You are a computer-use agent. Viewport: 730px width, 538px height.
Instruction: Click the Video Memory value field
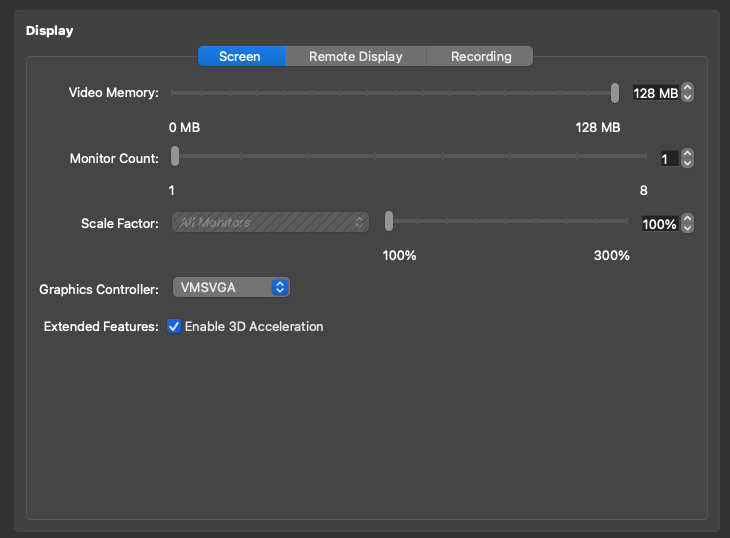pyautogui.click(x=655, y=93)
